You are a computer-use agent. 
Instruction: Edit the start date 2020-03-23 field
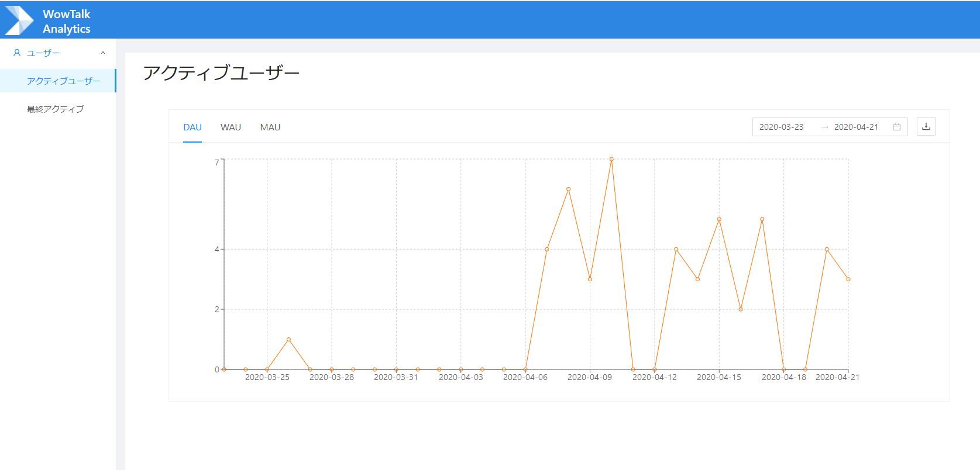point(781,127)
